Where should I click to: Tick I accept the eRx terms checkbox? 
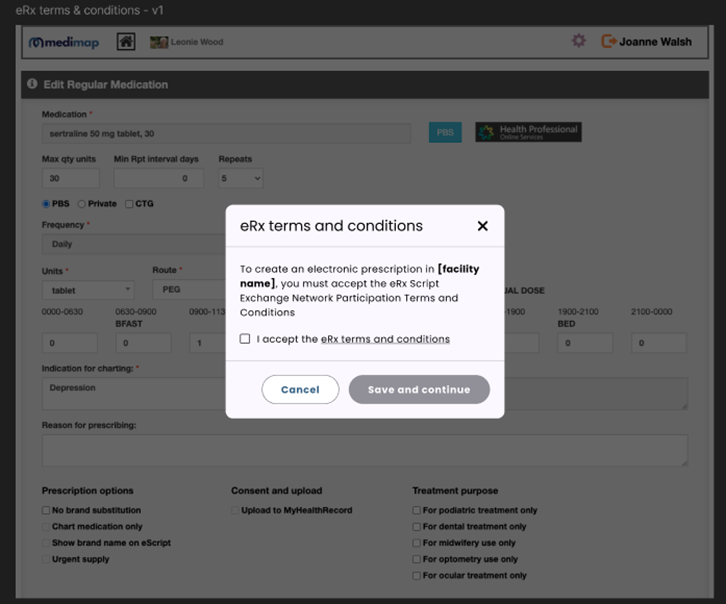coord(245,339)
